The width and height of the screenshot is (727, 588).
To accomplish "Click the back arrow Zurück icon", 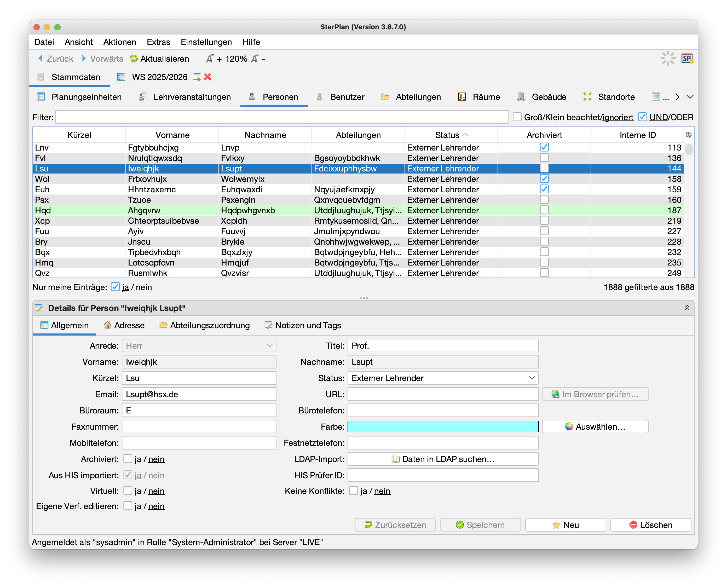I will (x=41, y=59).
